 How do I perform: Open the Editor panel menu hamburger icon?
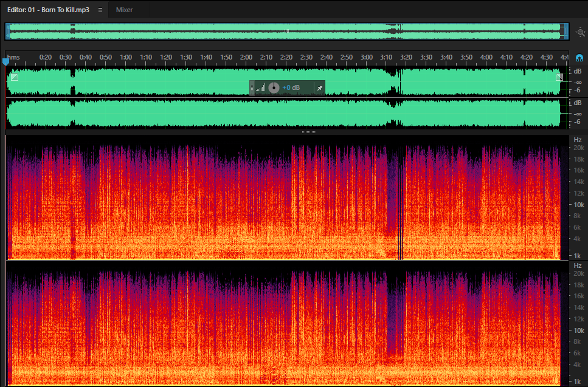click(100, 10)
